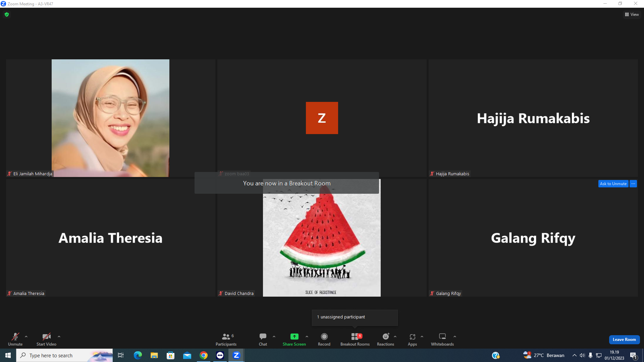Screen dimensions: 644x362
Task: Open the Windows notification center
Action: point(634,355)
